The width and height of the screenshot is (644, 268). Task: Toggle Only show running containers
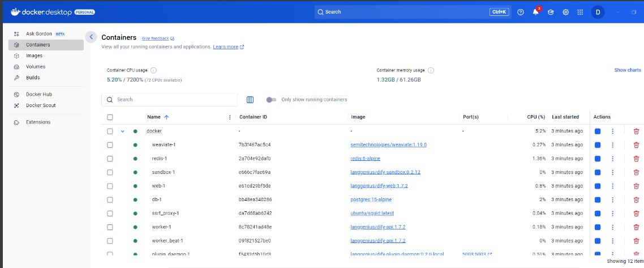pos(272,100)
